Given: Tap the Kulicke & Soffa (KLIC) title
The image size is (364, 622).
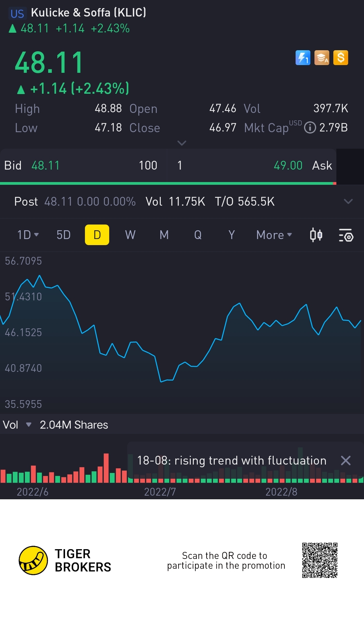Looking at the screenshot, I should coord(88,13).
